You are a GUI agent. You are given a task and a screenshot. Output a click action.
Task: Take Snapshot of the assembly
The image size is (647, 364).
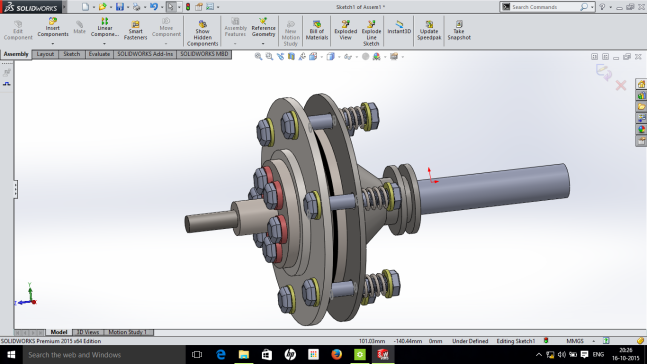pos(459,31)
